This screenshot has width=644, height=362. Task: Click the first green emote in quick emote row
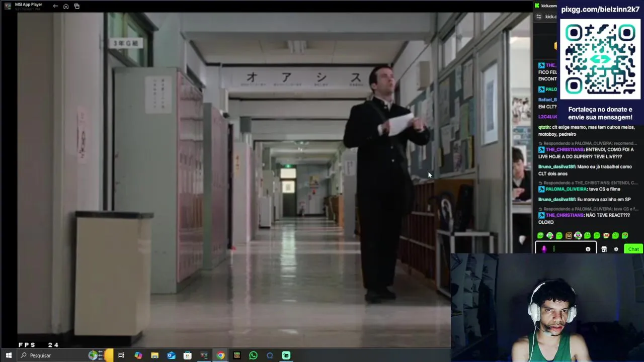tap(540, 235)
